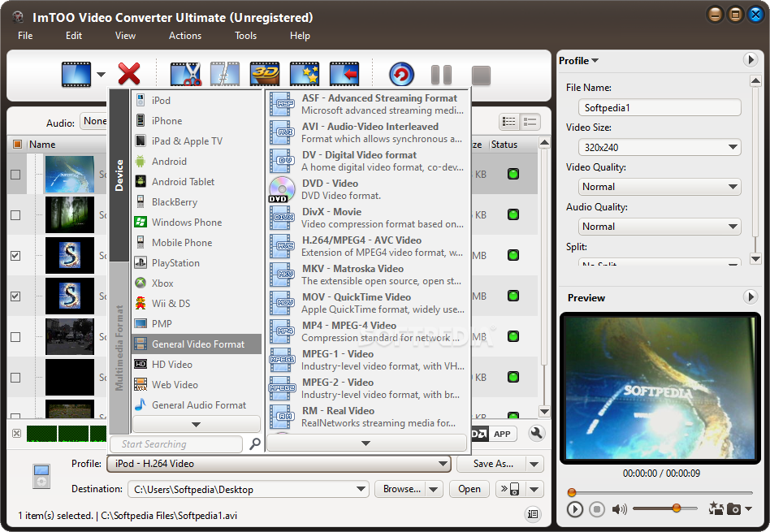770x532 pixels.
Task: Switch to detailed list view icon
Action: click(530, 121)
